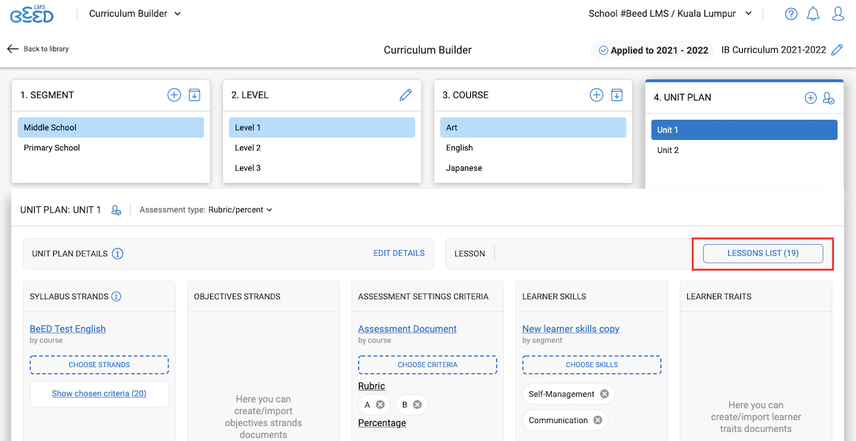Select English course
856x441 pixels.
(533, 148)
